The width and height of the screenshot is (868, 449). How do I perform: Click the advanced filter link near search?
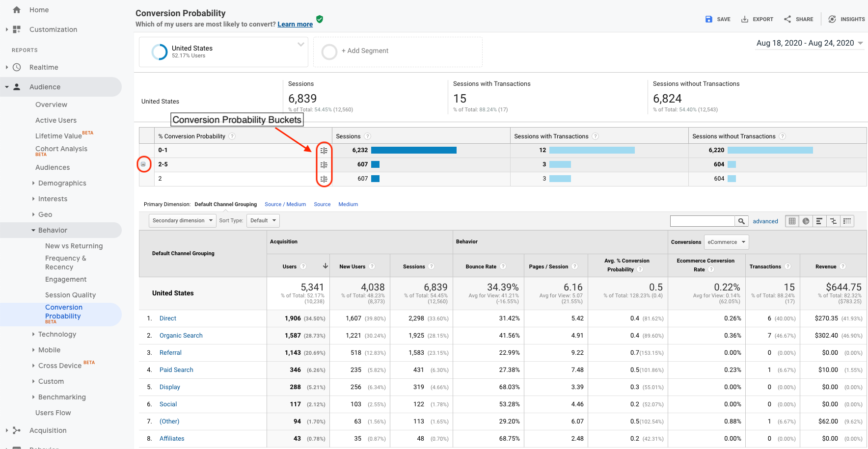pyautogui.click(x=765, y=221)
